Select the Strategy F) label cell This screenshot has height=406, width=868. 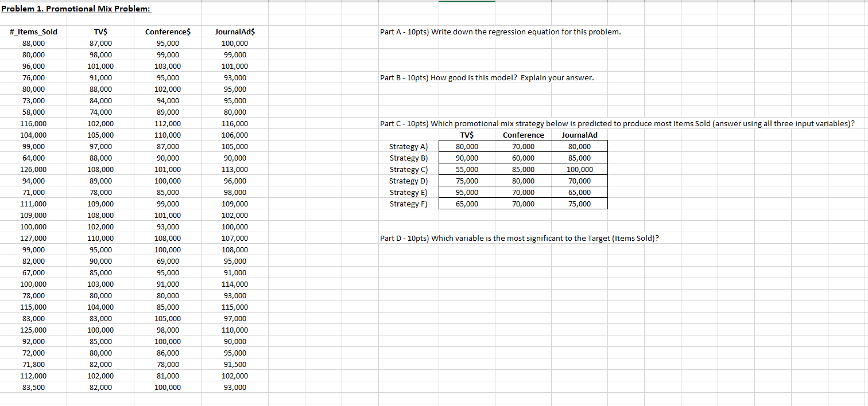pyautogui.click(x=408, y=204)
